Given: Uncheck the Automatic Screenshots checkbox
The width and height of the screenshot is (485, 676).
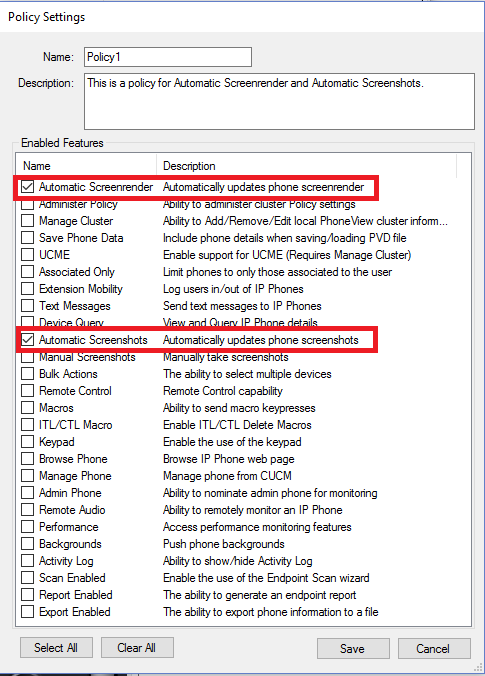Looking at the screenshot, I should coord(28,340).
